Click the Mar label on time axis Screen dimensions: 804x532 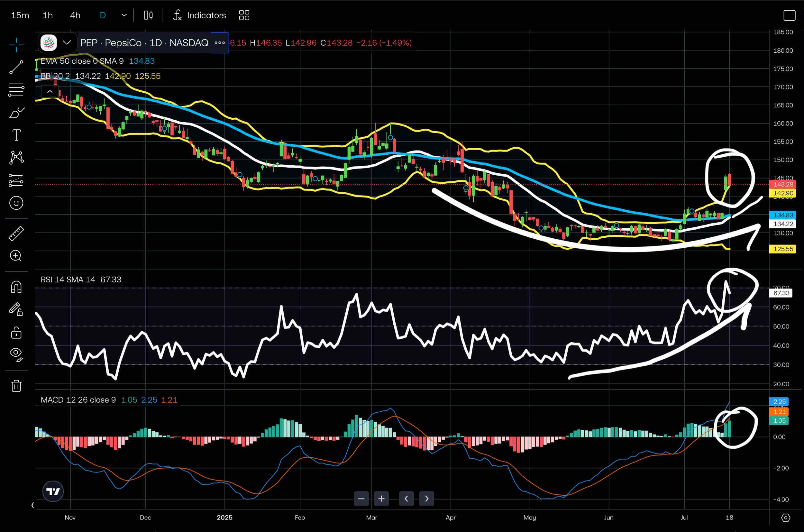371,518
